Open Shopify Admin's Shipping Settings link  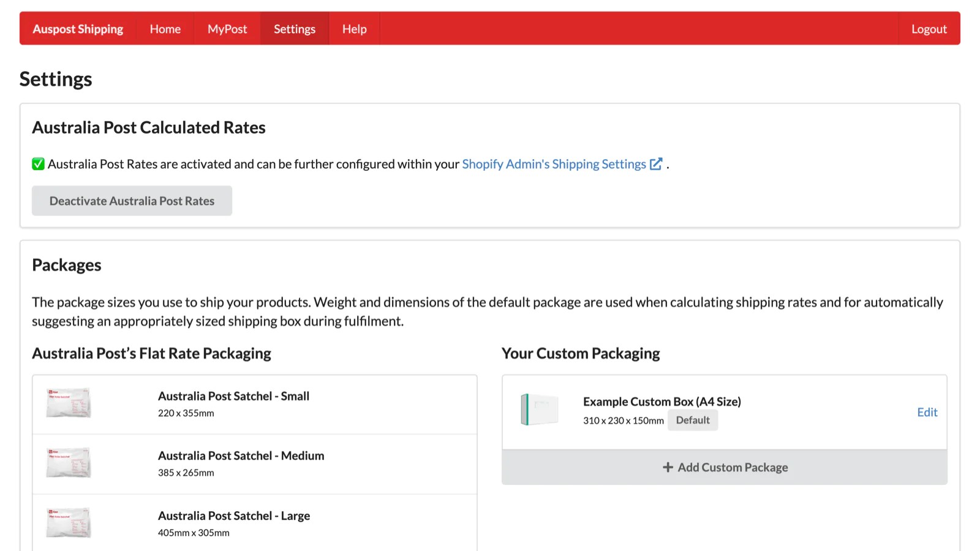point(553,163)
